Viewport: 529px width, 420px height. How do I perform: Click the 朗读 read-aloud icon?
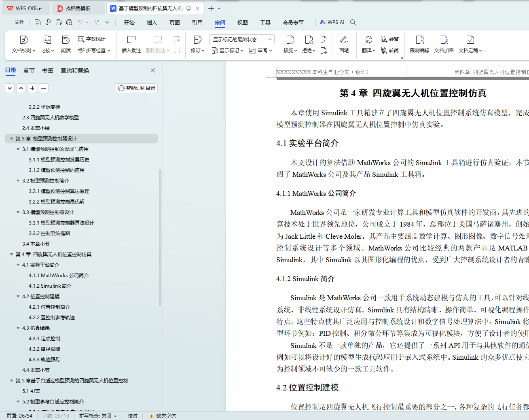click(x=66, y=40)
